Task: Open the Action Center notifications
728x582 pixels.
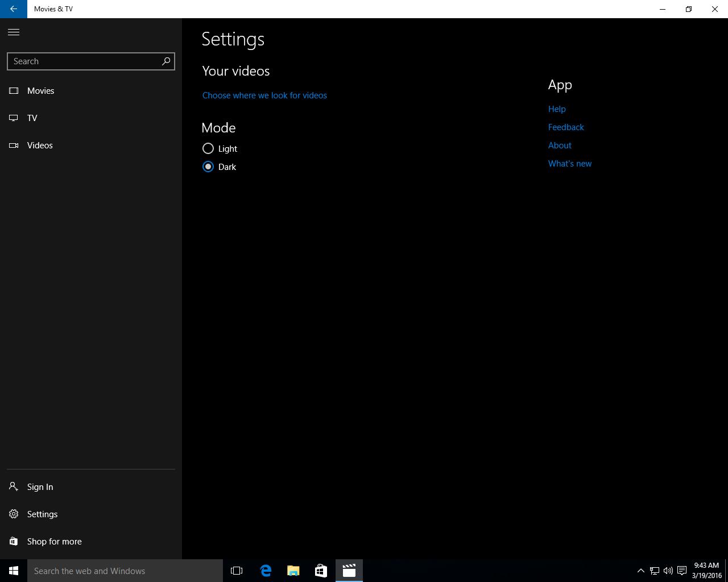Action: 682,571
